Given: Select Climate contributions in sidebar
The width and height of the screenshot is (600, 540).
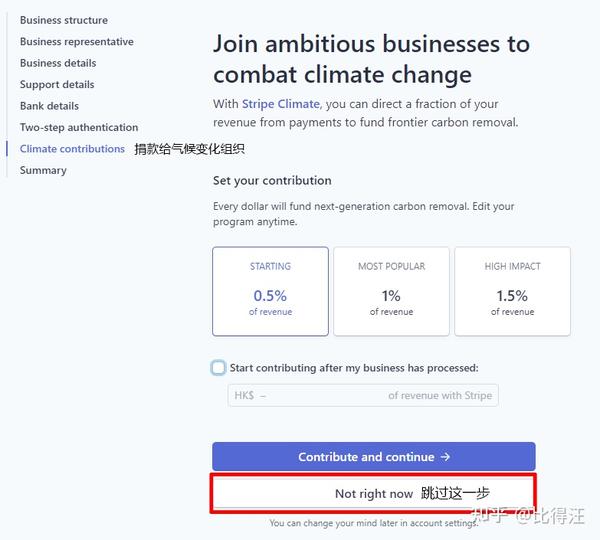Looking at the screenshot, I should point(72,149).
